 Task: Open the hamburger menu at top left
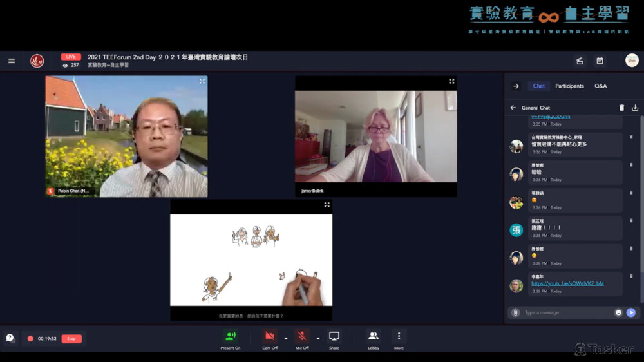click(12, 61)
